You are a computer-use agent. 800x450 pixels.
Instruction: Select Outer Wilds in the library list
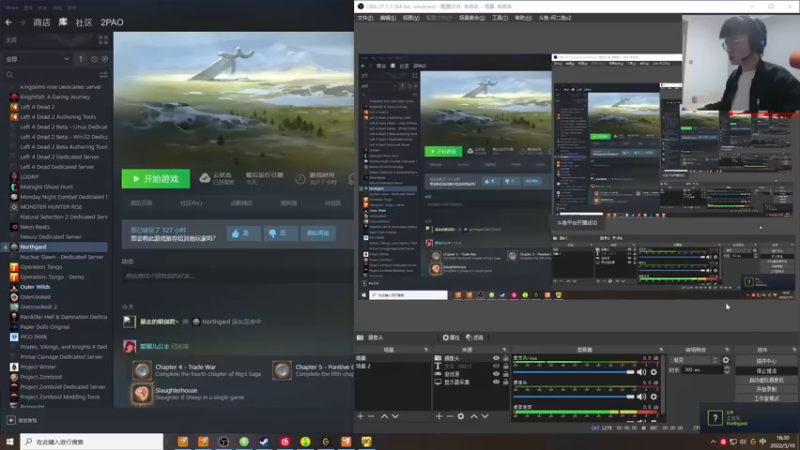35,287
